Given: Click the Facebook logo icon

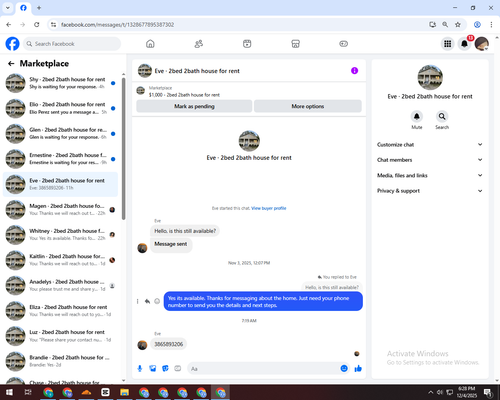Looking at the screenshot, I should 12,44.
